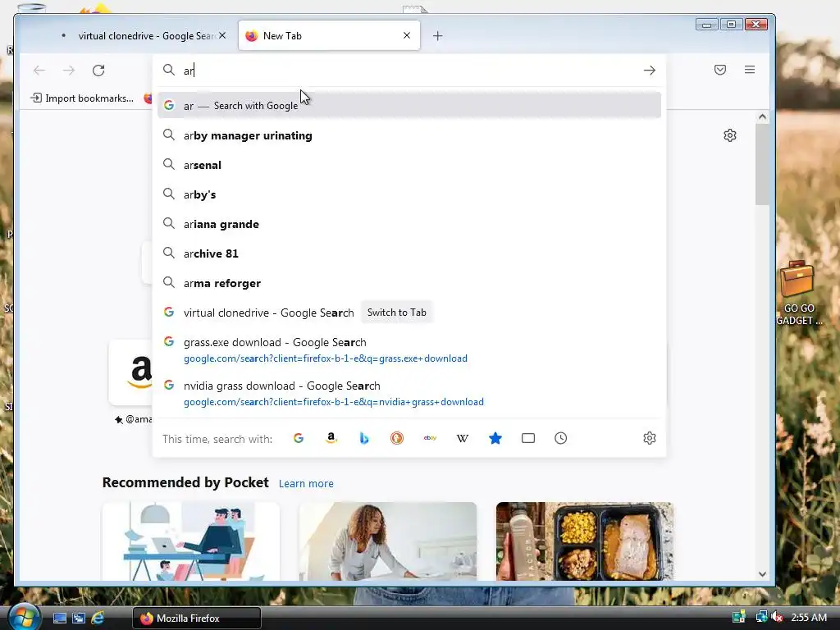This screenshot has height=630, width=840.
Task: Open the Save to Pocket icon
Action: point(720,70)
